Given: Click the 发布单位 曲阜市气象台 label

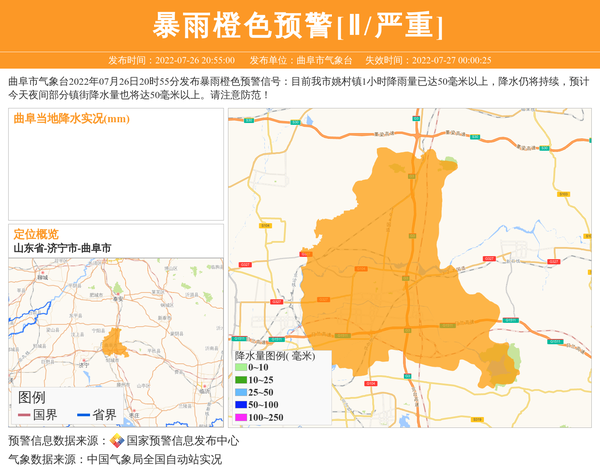Looking at the screenshot, I should (x=301, y=60).
